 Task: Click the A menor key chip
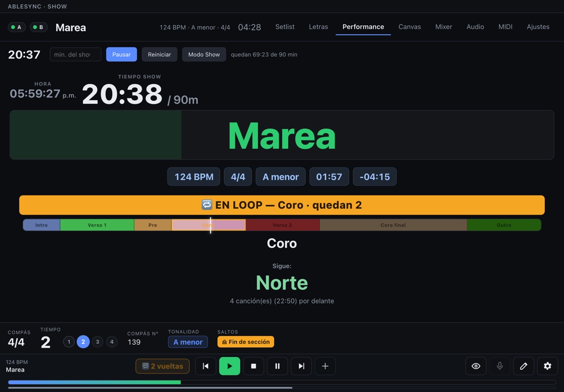281,176
